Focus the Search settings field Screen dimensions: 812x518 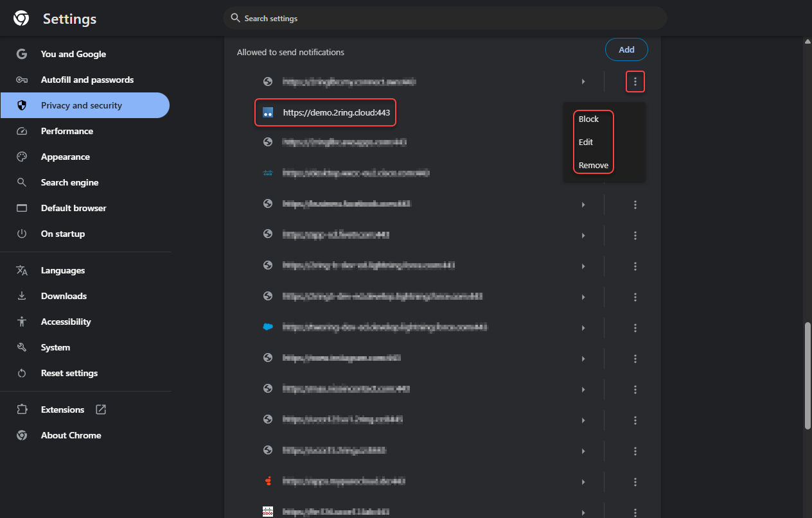coord(445,19)
